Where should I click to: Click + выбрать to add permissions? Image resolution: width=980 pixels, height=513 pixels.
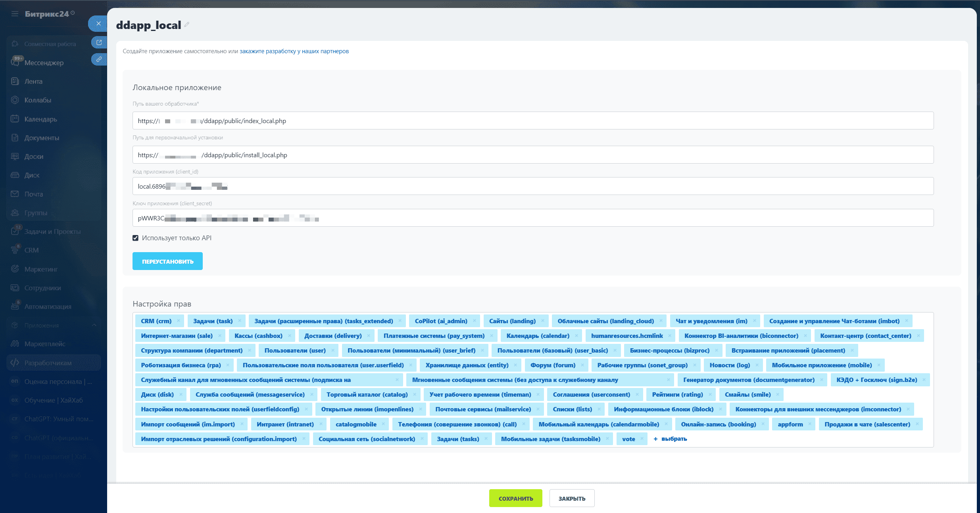(x=670, y=439)
